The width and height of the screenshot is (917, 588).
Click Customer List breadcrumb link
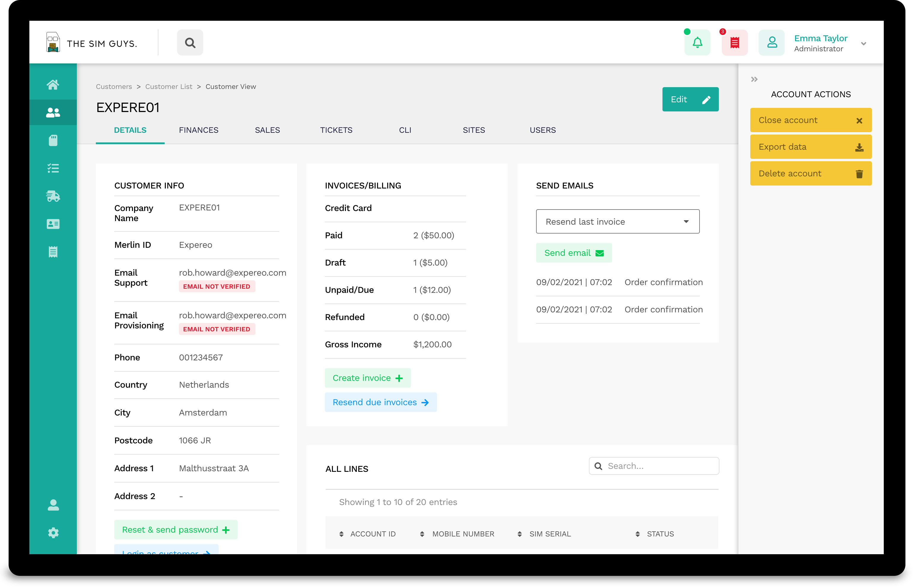pyautogui.click(x=169, y=87)
